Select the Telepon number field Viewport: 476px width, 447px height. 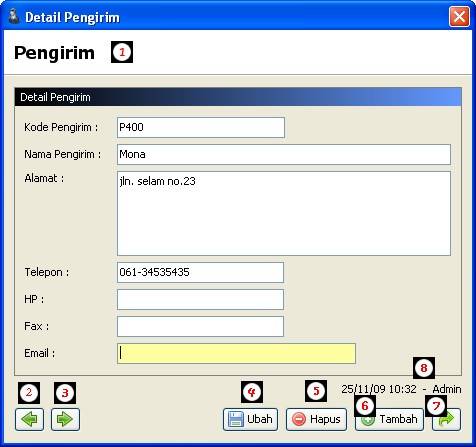[x=201, y=272]
